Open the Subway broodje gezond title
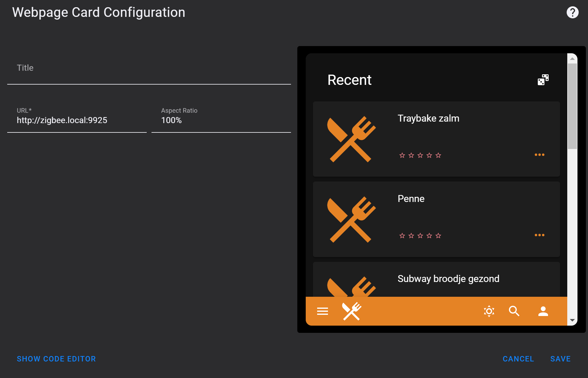This screenshot has height=378, width=588. pos(448,279)
